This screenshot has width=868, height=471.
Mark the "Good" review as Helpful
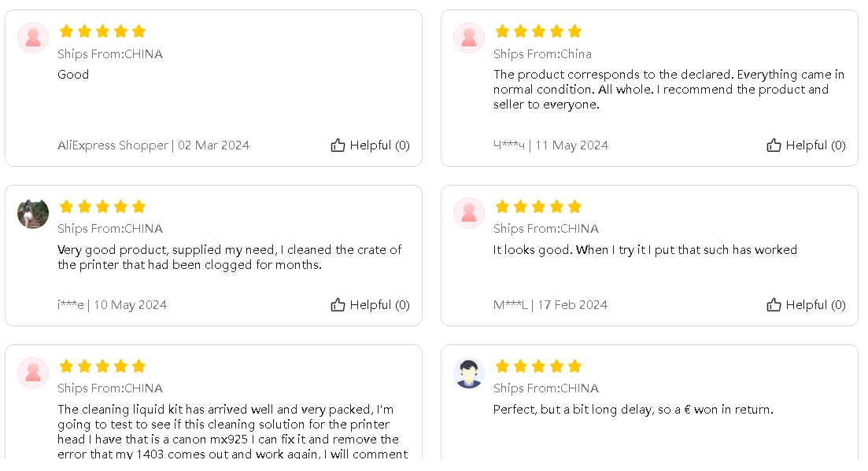click(x=379, y=145)
